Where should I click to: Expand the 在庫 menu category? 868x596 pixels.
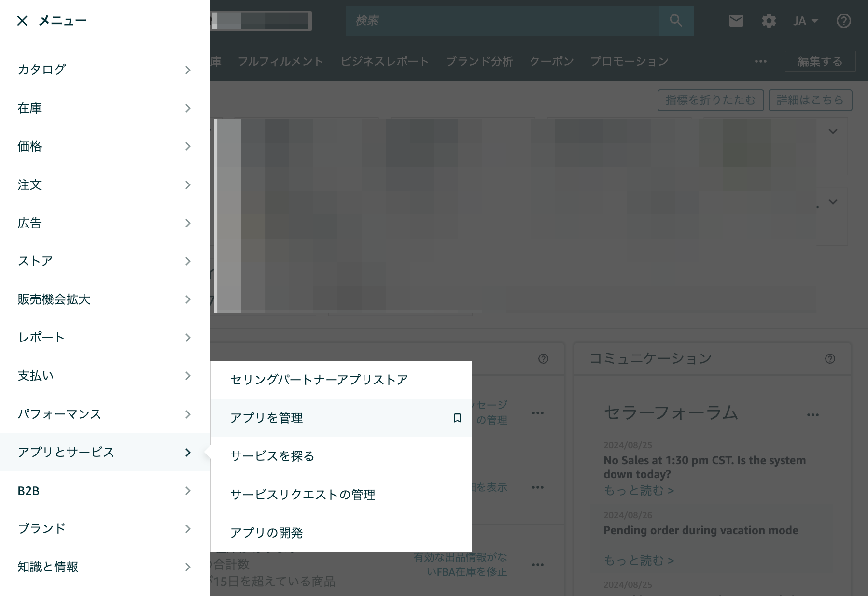point(105,108)
